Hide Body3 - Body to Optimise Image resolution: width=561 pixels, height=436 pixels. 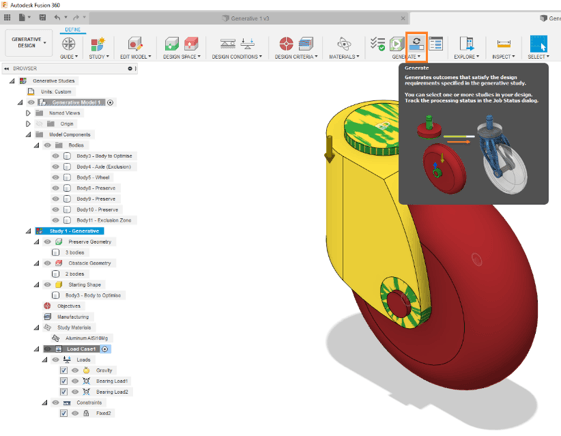click(x=55, y=156)
